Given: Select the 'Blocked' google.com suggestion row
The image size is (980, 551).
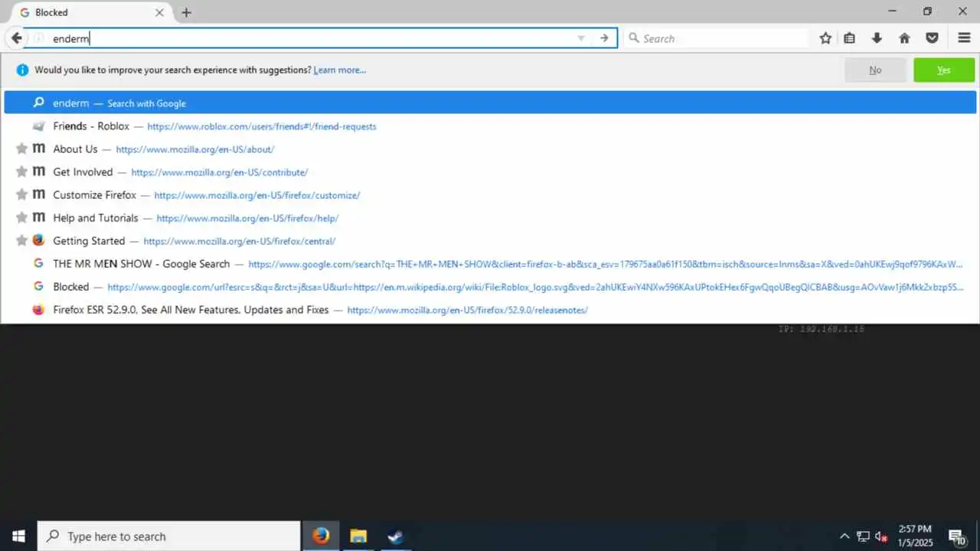Looking at the screenshot, I should [490, 286].
